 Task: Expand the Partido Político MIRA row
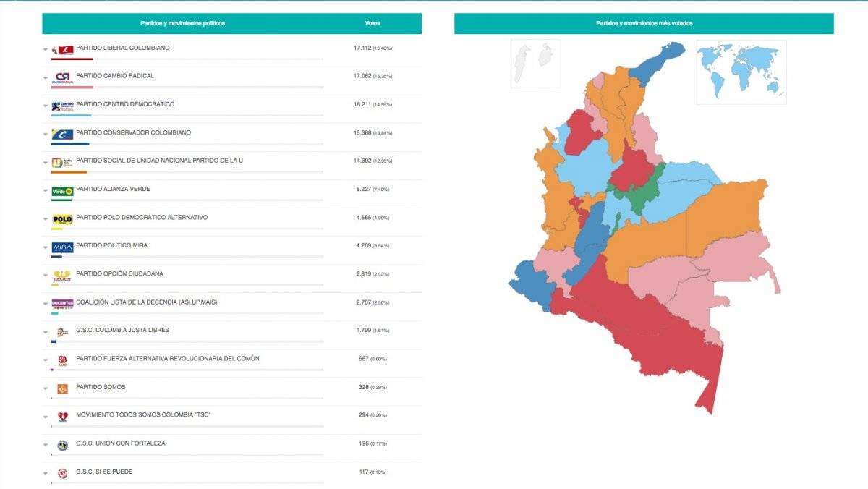(x=45, y=248)
